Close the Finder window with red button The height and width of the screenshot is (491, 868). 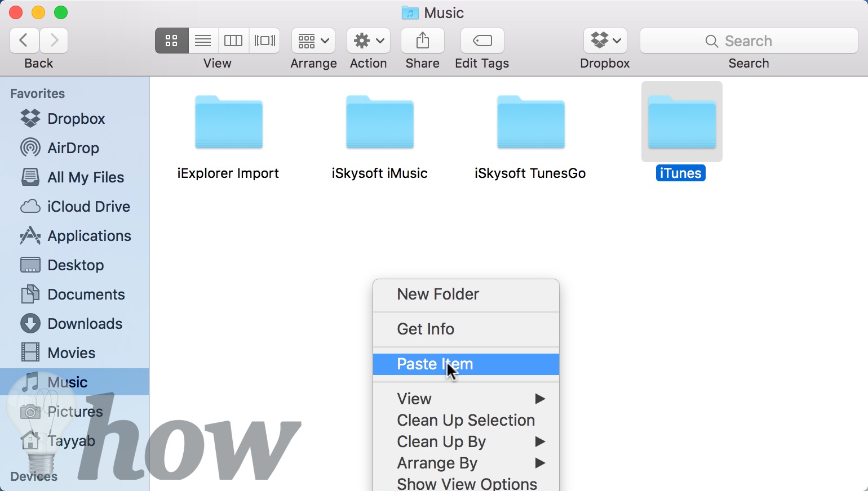coord(16,12)
